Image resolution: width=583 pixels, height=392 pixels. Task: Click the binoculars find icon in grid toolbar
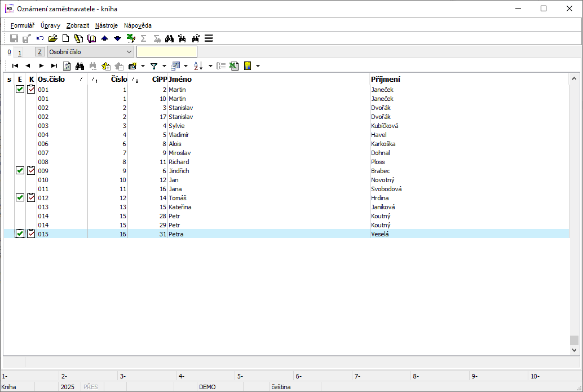[x=79, y=66]
